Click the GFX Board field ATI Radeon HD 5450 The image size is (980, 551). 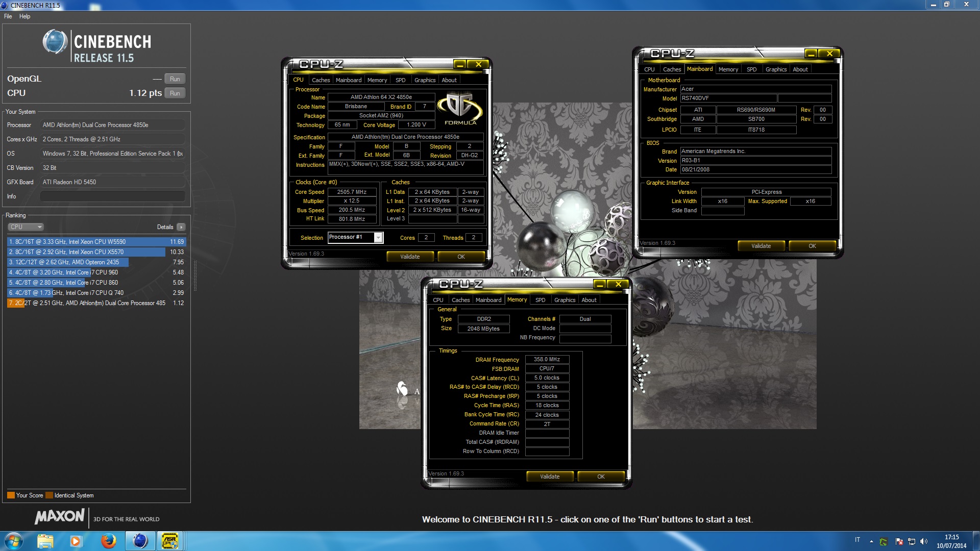point(112,182)
